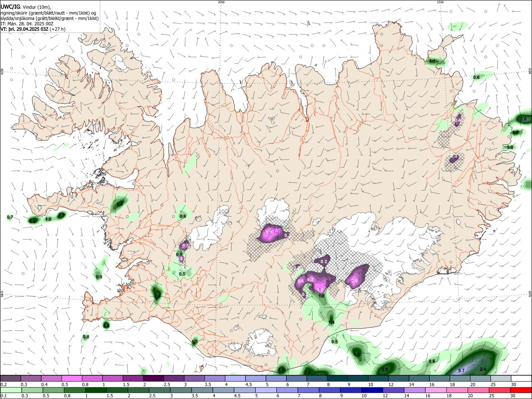This screenshot has width=532, height=399.
Task: Click the valid time 'VT: þri. 29.04.2025 03Z'
Action: click(25, 29)
